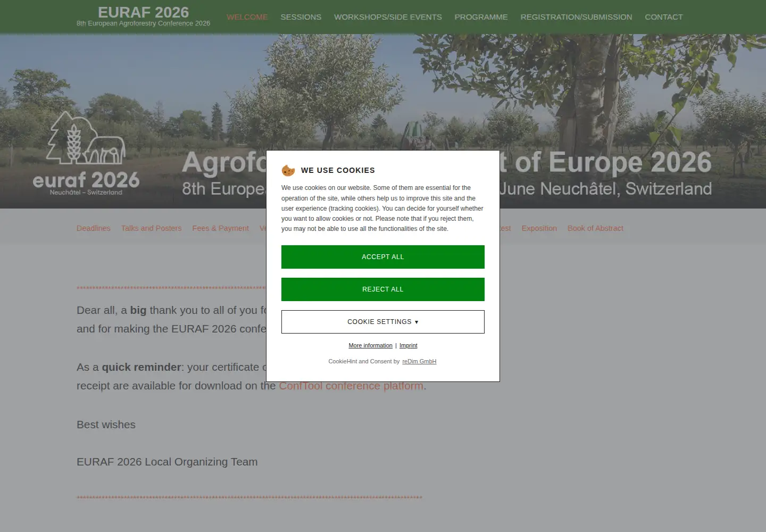
Task: Open the Workshops/Side Events menu
Action: [x=388, y=17]
